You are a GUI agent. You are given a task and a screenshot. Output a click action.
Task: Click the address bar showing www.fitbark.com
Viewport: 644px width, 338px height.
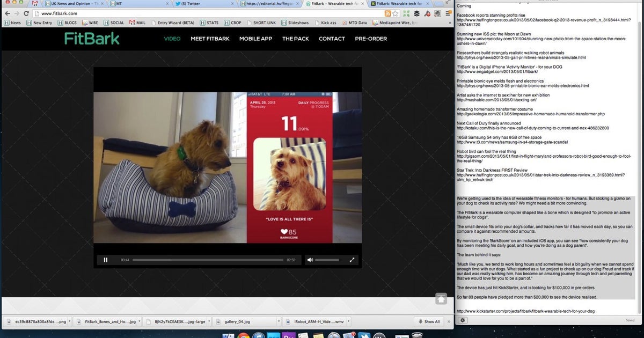(75, 13)
